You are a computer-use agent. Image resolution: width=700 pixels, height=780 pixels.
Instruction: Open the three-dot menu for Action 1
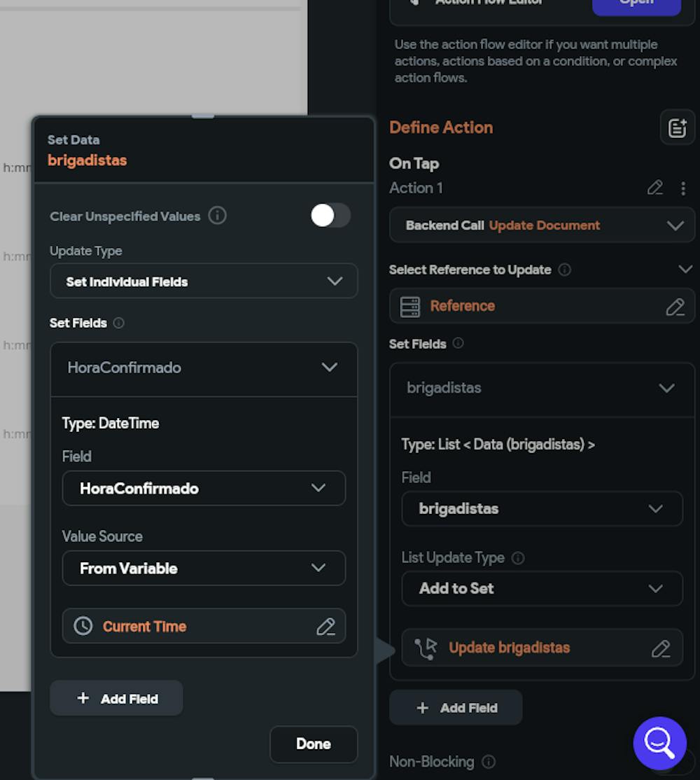[x=682, y=188]
